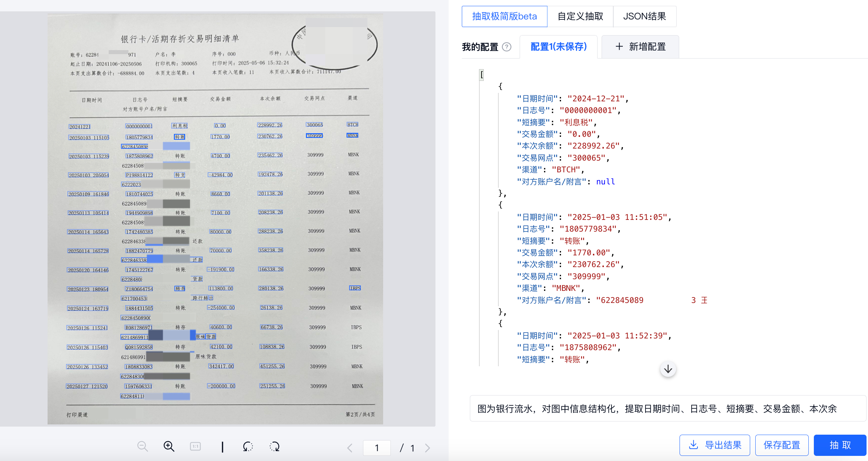Image resolution: width=868 pixels, height=461 pixels.
Task: Open the JSON结果 tab
Action: (644, 16)
